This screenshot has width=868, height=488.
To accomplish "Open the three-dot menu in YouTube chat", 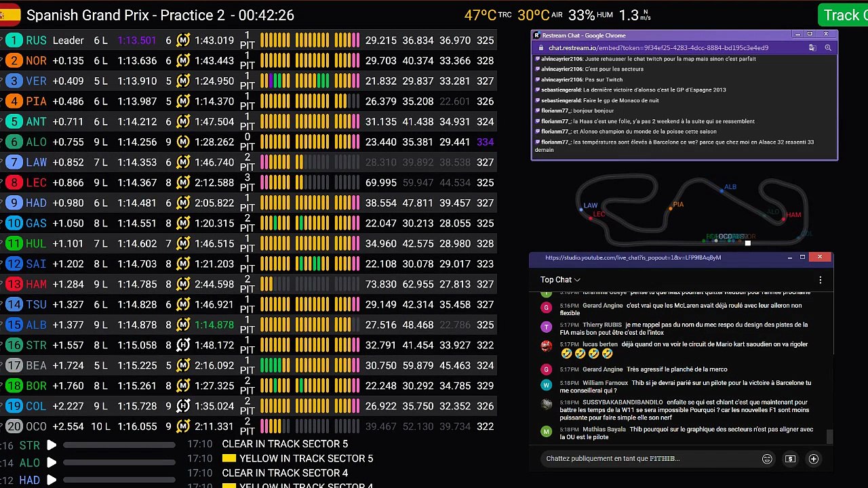I will pos(820,280).
